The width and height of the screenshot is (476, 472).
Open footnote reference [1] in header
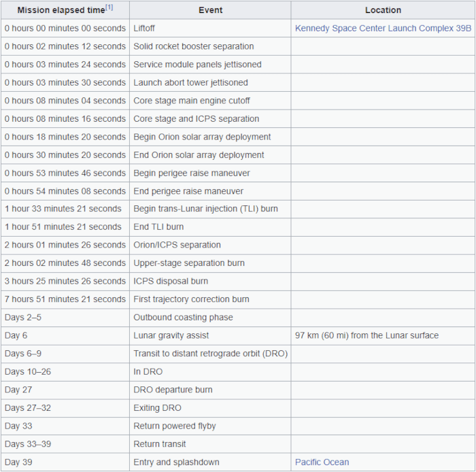[109, 7]
